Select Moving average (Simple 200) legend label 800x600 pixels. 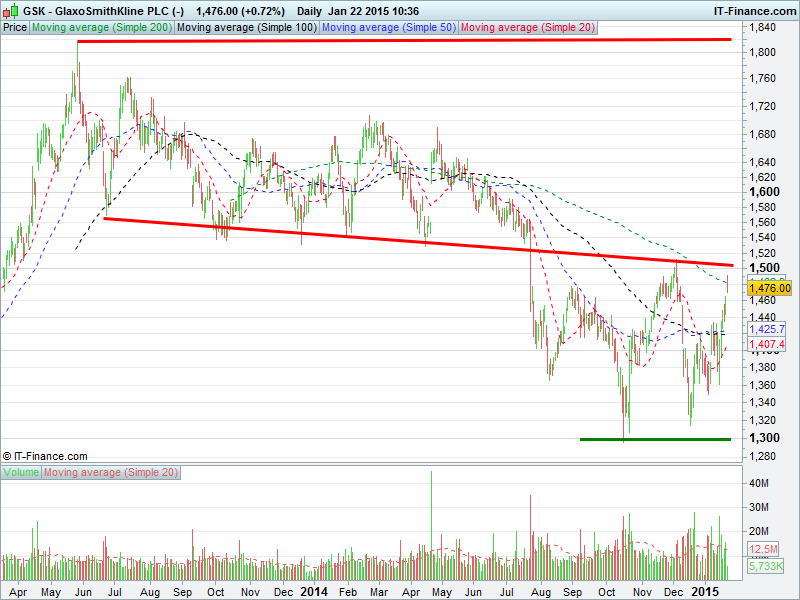102,28
